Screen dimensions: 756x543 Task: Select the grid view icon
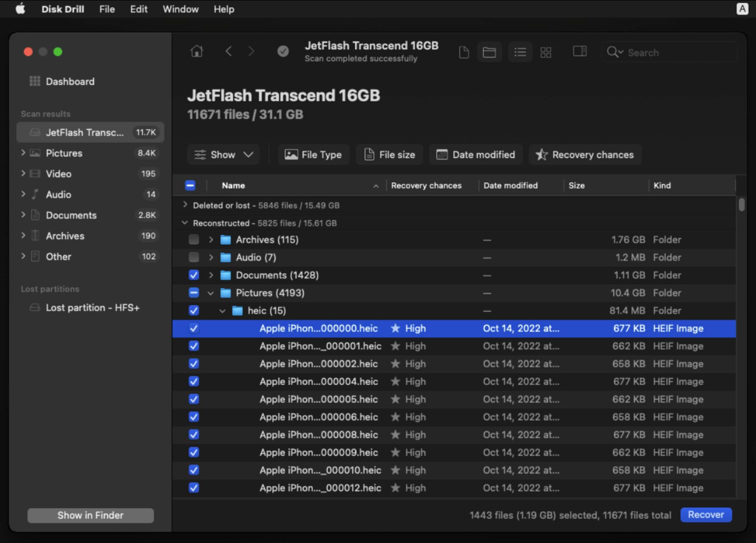tap(546, 52)
